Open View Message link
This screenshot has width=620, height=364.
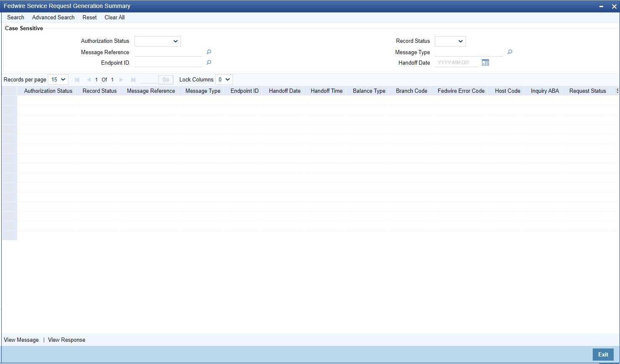coord(21,340)
